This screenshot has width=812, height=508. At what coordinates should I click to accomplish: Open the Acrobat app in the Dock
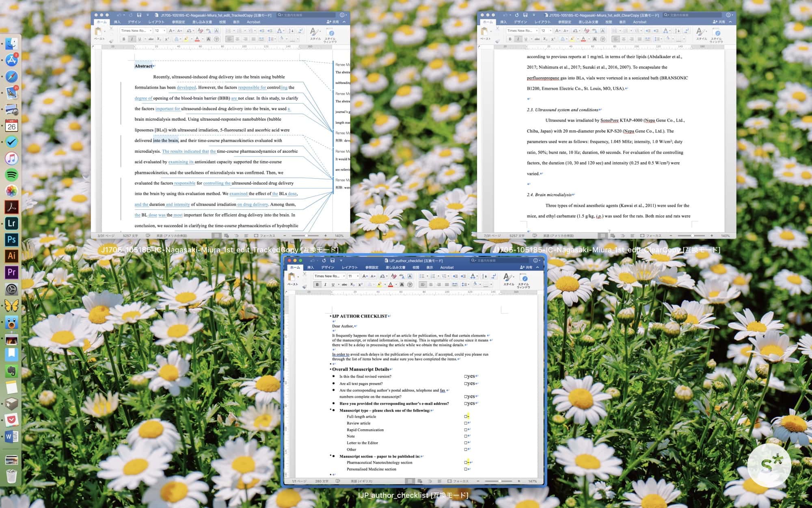[11, 207]
